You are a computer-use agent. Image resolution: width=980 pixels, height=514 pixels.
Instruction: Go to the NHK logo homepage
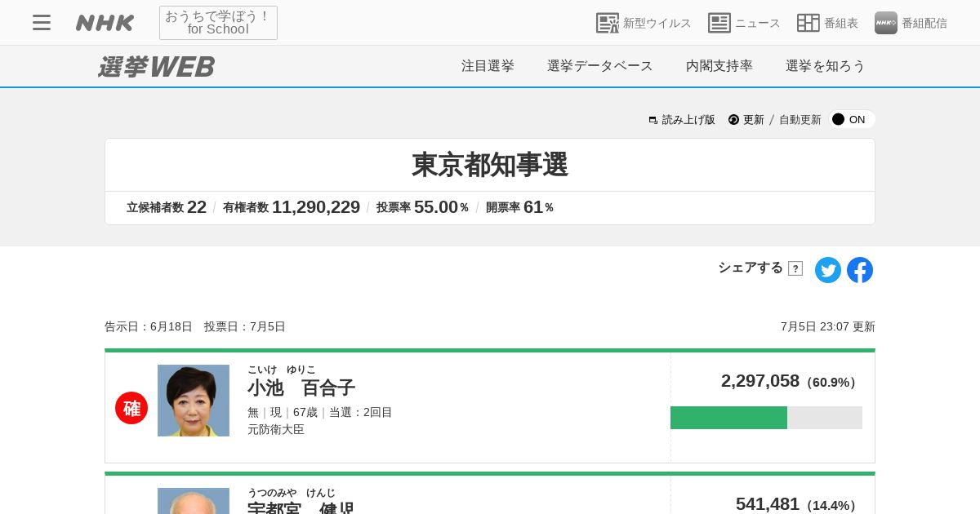[105, 23]
